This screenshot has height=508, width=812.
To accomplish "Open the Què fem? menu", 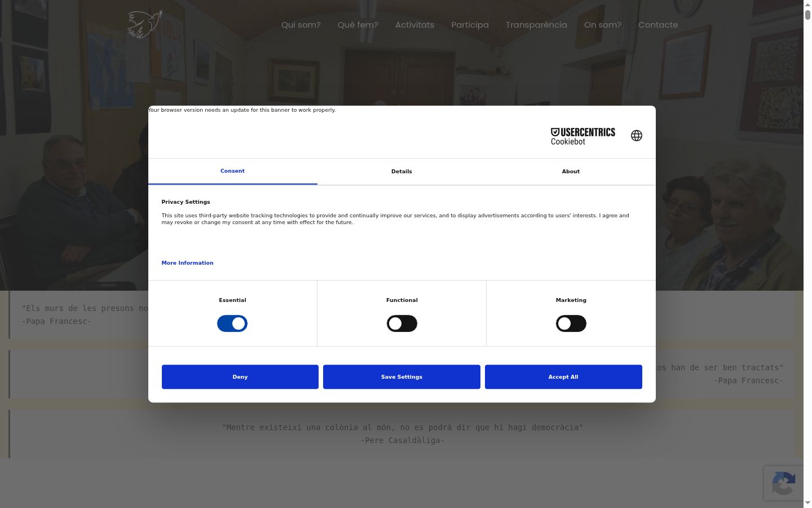I will (x=358, y=25).
